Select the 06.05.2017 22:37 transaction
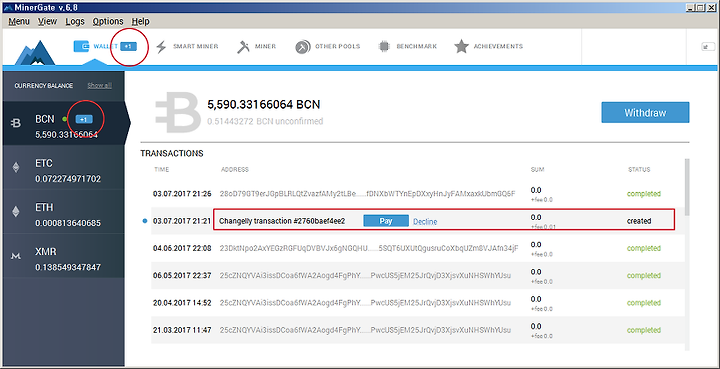Image resolution: width=720 pixels, height=369 pixels. [x=417, y=275]
